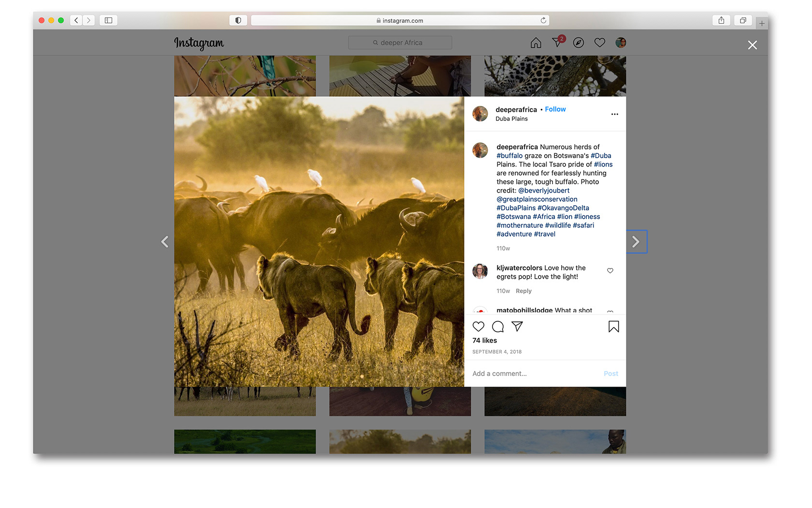Open activity feed heart icon in header
Screen dimensions: 812x508
[x=599, y=43]
